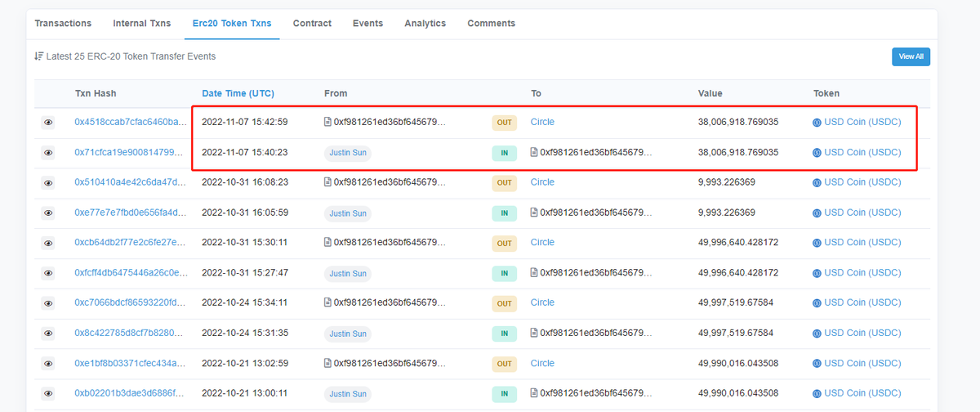Screen dimensions: 980x412
Task: Click Justin Sun tag in 15:27:47 row
Action: (x=348, y=273)
